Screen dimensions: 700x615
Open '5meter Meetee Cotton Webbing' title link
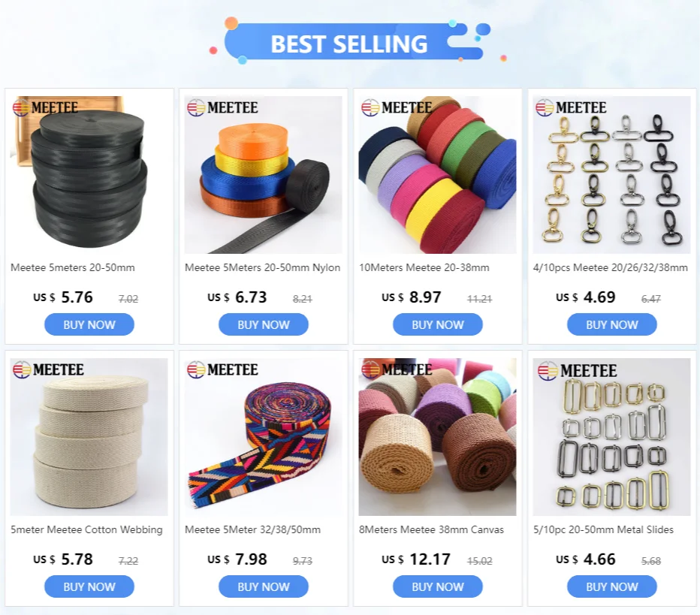(86, 529)
